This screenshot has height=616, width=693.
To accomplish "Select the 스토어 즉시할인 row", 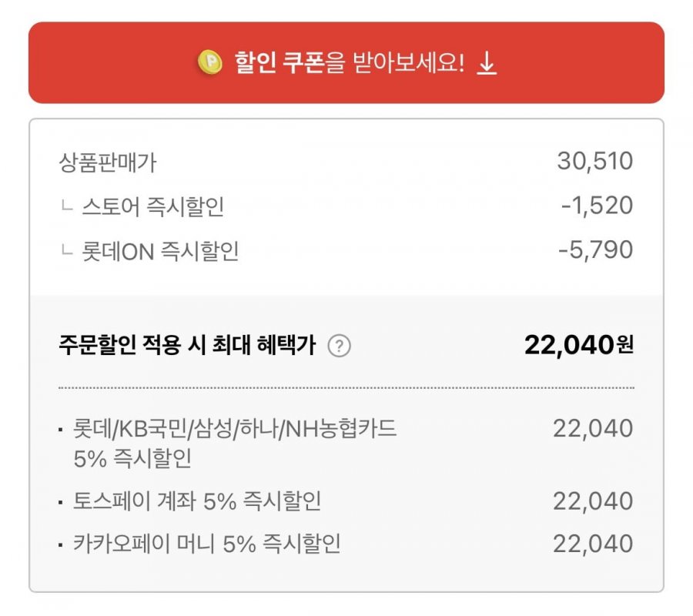I will tap(346, 206).
